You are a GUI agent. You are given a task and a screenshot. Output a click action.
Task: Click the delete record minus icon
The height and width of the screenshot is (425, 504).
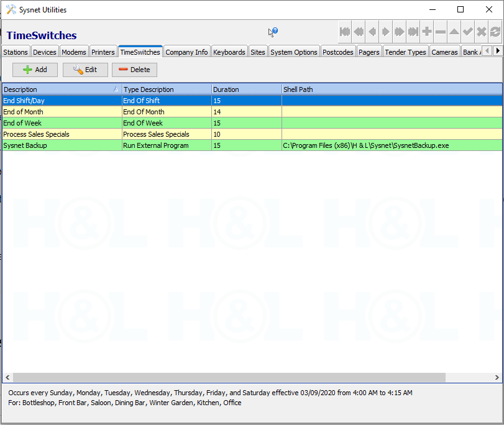[x=441, y=32]
